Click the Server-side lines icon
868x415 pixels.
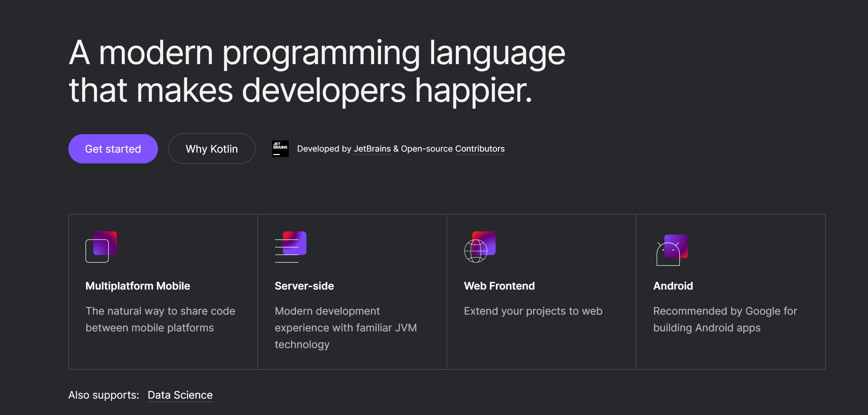(290, 247)
